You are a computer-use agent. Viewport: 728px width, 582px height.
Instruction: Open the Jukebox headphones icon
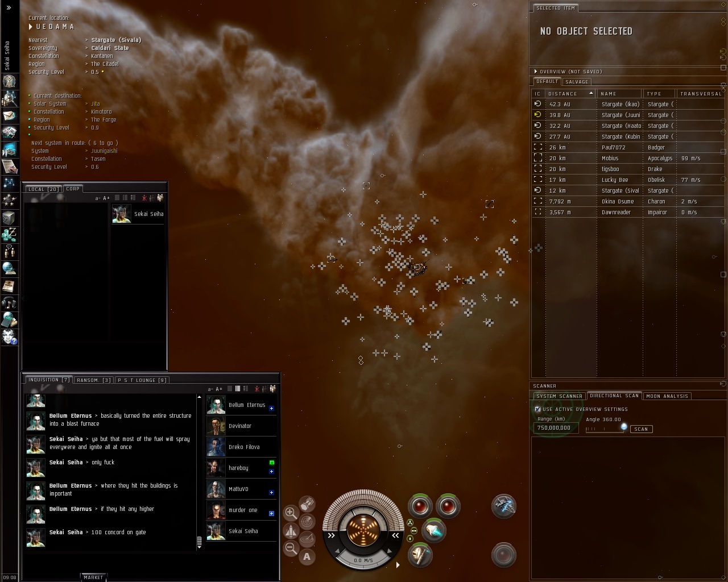pos(9,302)
